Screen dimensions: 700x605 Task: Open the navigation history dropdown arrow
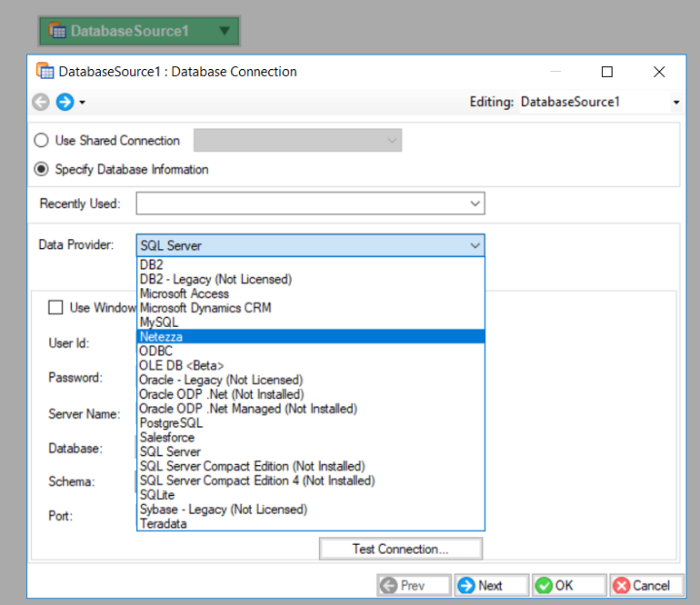click(83, 103)
